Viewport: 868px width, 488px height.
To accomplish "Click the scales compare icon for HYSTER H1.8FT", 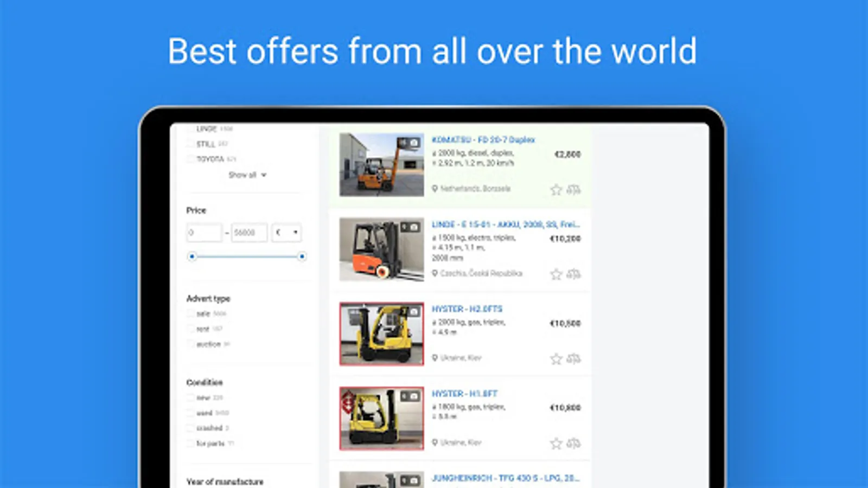I will tap(573, 443).
